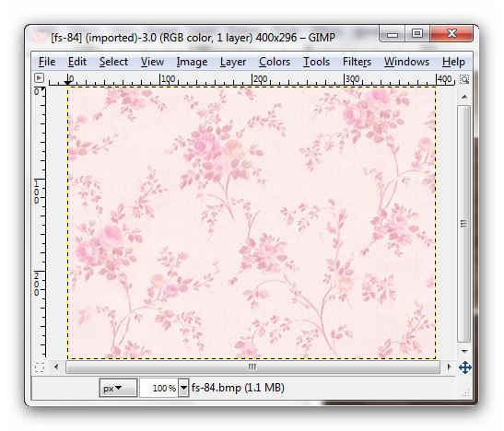Open the Layer menu

233,62
